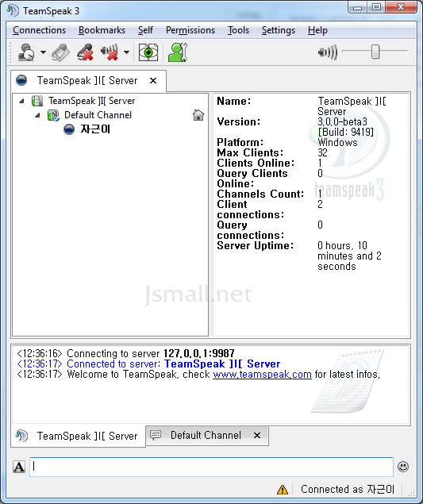423x504 pixels.
Task: Open the emoticon smiley picker
Action: pos(403,467)
